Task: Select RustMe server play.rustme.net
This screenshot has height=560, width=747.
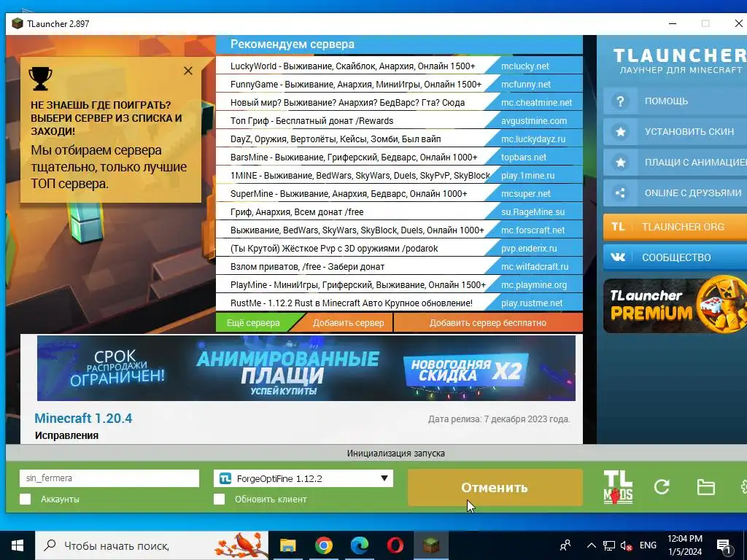Action: (x=399, y=303)
